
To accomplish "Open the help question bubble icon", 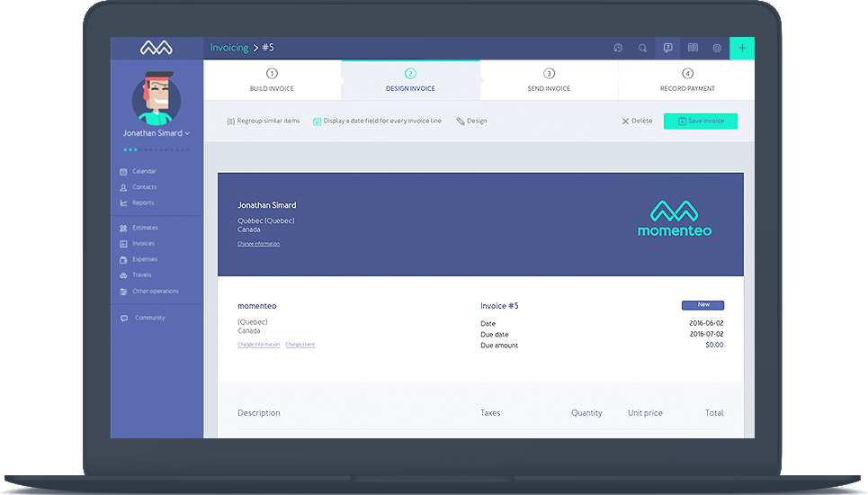I will 667,49.
